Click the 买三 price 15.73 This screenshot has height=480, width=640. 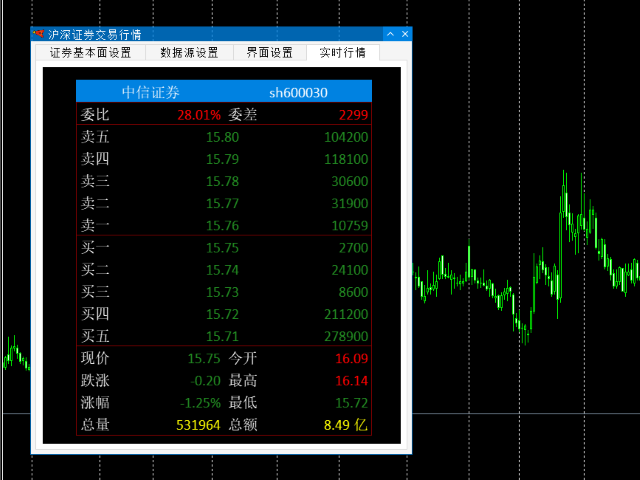(x=222, y=292)
